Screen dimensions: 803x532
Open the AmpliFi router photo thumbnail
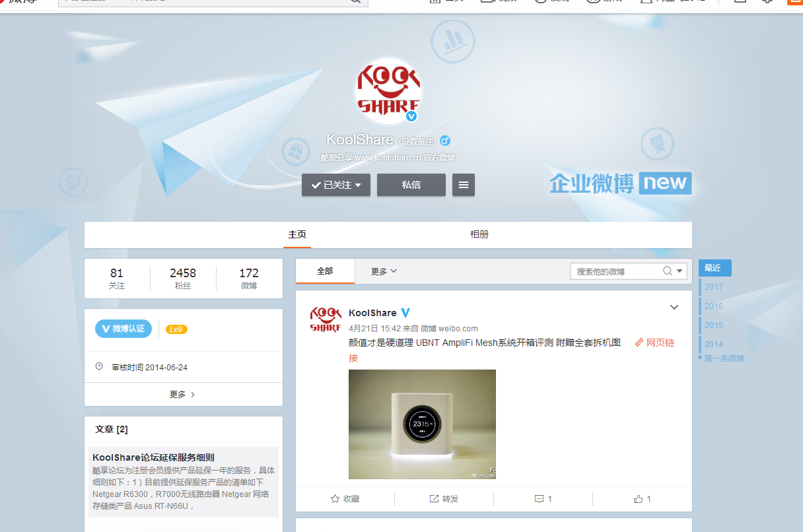point(422,424)
